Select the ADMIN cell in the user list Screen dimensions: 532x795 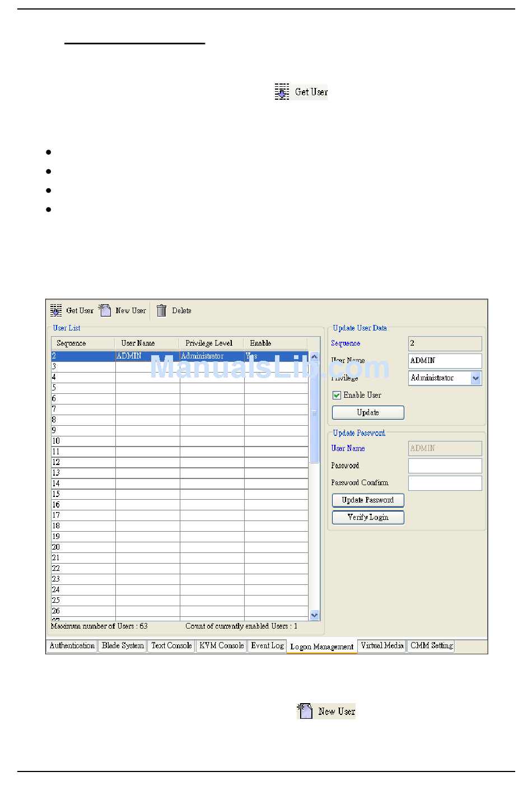[x=148, y=356]
